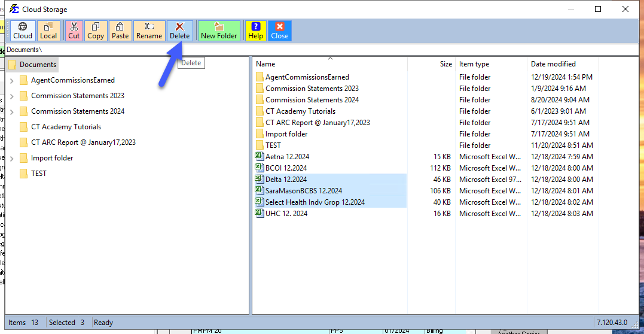Switch to Local storage button
This screenshot has width=644, height=334.
tap(48, 31)
